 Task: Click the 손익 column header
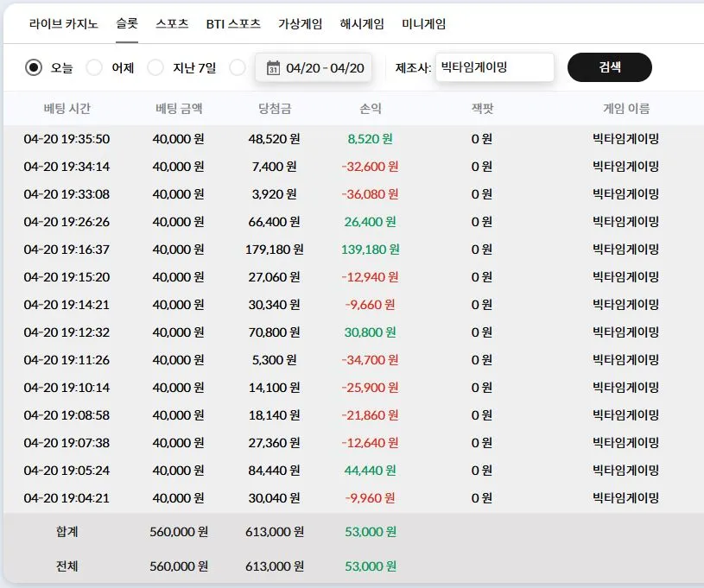[x=371, y=108]
